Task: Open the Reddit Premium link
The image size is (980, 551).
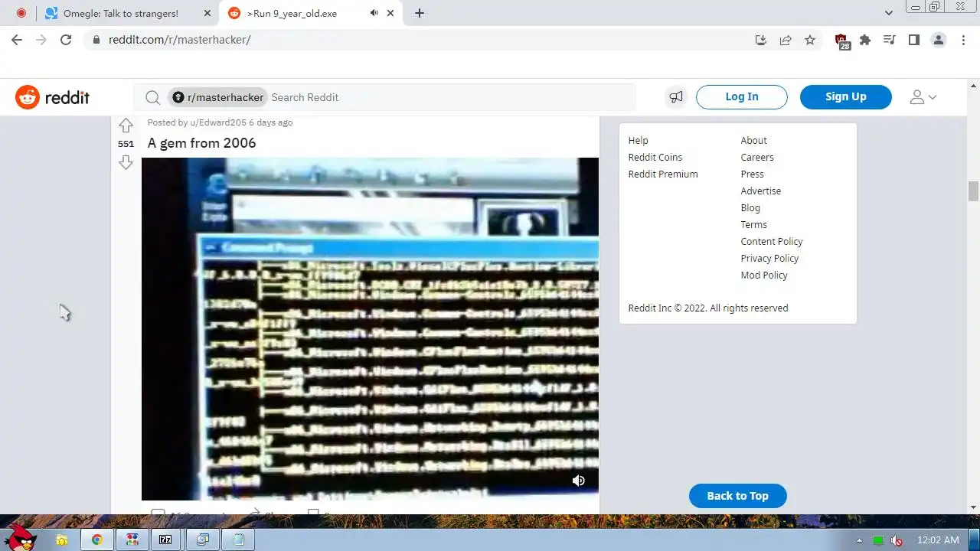Action: pyautogui.click(x=663, y=174)
